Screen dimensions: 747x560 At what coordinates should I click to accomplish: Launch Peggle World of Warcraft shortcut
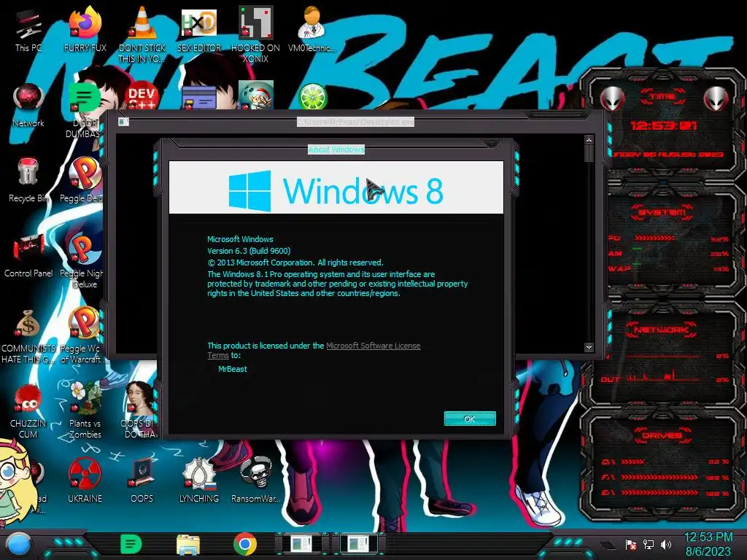82,335
